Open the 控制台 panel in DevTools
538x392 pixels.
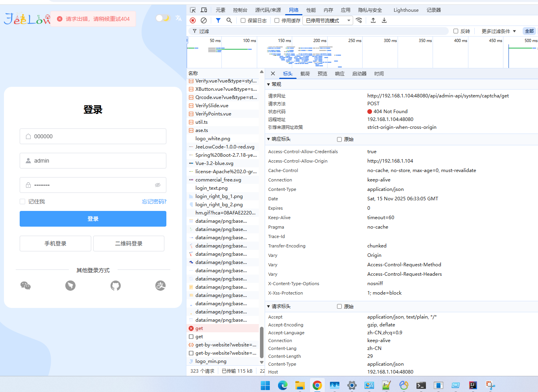pos(240,10)
